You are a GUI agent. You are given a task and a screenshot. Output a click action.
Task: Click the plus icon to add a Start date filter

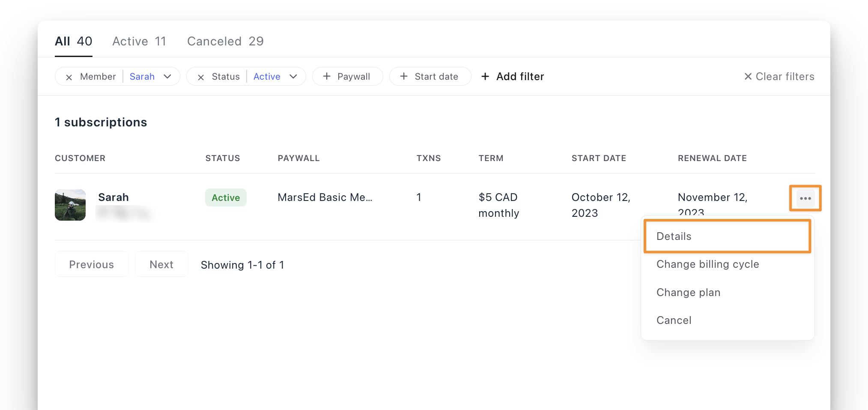coord(403,76)
